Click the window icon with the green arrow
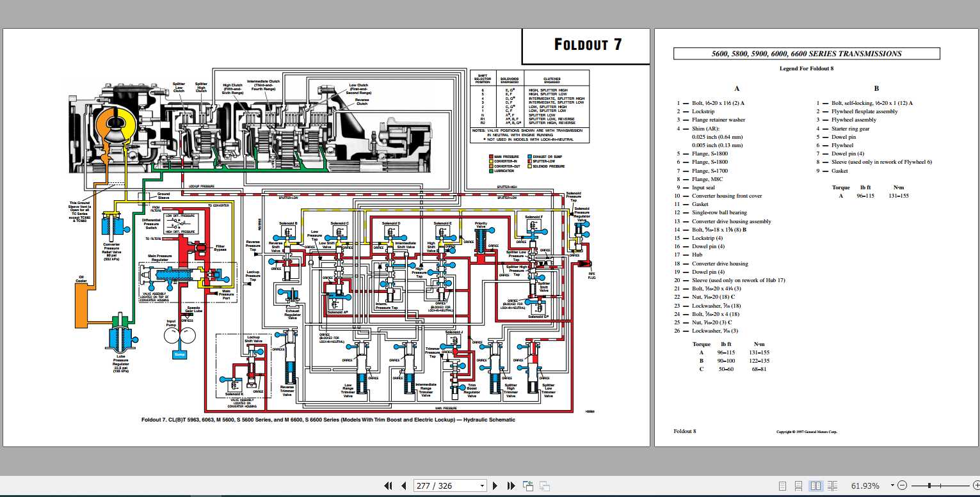The height and width of the screenshot is (497, 980). pos(528,485)
